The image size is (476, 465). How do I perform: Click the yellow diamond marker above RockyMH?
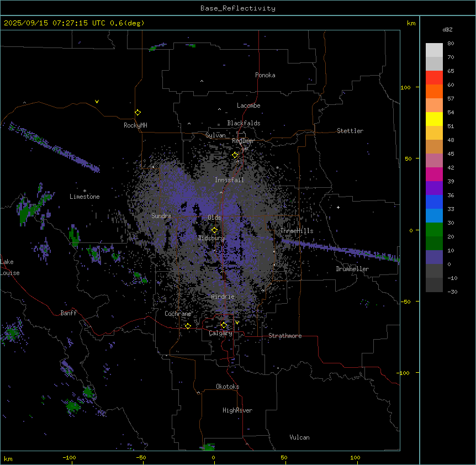pos(138,113)
